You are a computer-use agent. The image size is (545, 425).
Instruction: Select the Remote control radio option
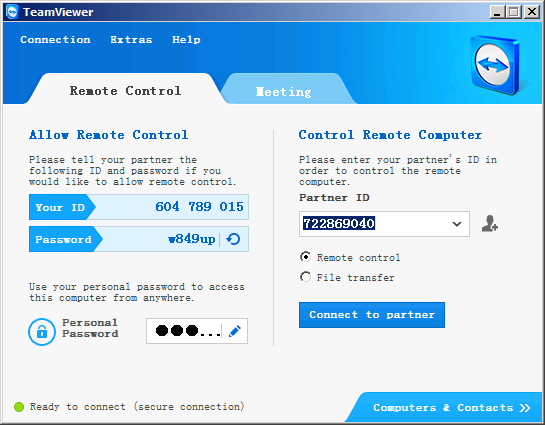tap(306, 257)
